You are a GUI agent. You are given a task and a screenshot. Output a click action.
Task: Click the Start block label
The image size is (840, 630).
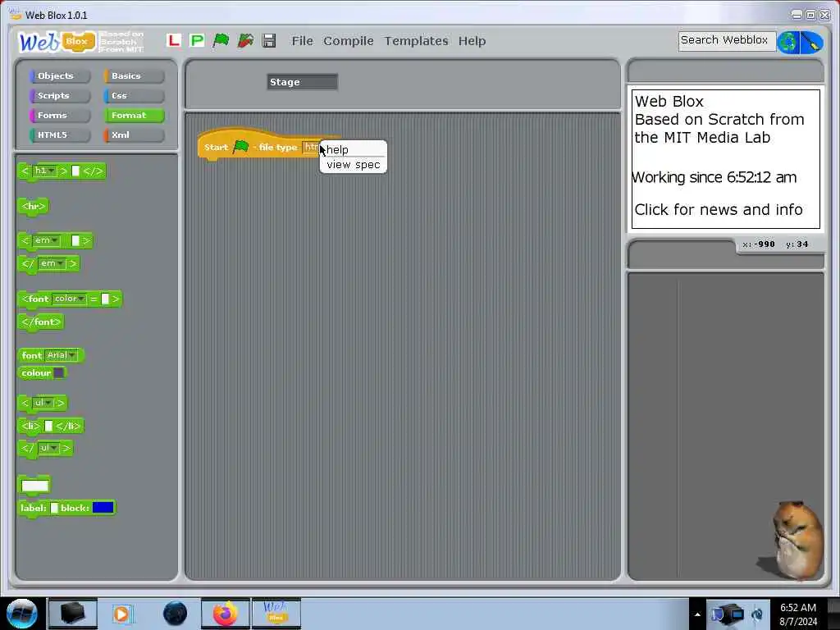point(216,148)
